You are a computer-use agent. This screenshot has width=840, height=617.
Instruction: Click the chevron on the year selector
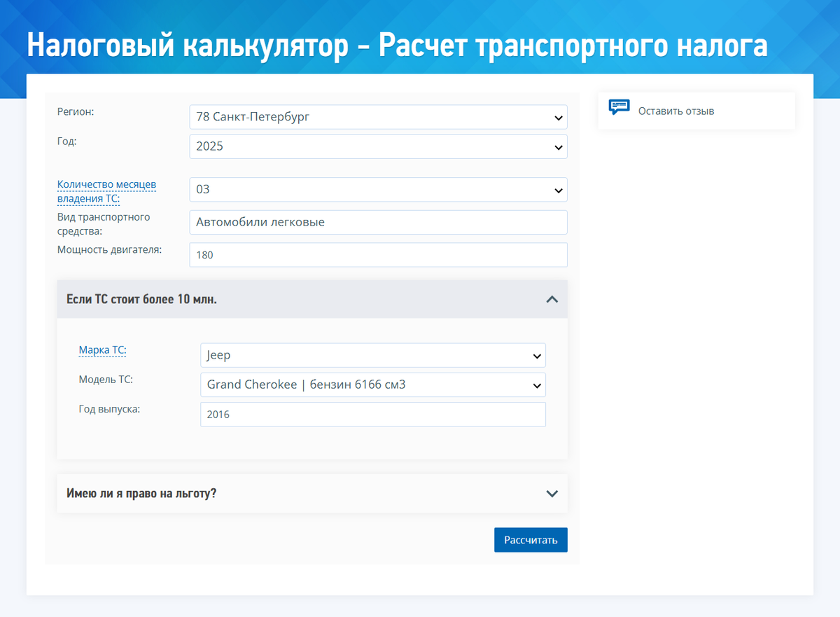[x=558, y=147]
